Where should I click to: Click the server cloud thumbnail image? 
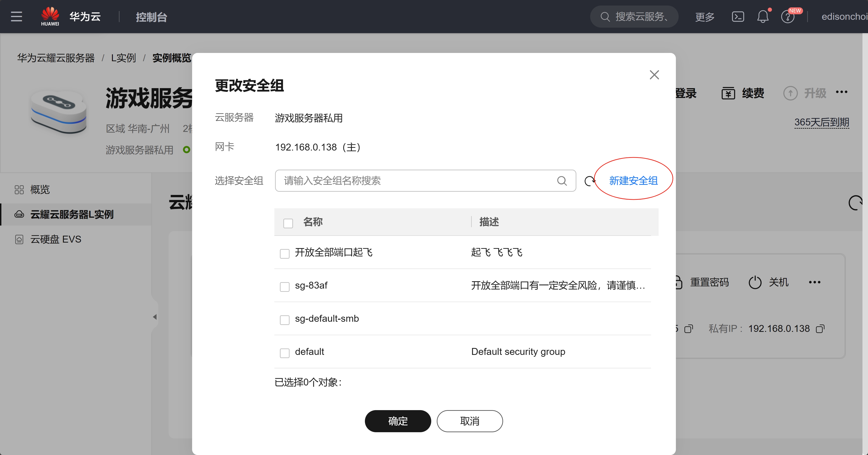tap(59, 112)
